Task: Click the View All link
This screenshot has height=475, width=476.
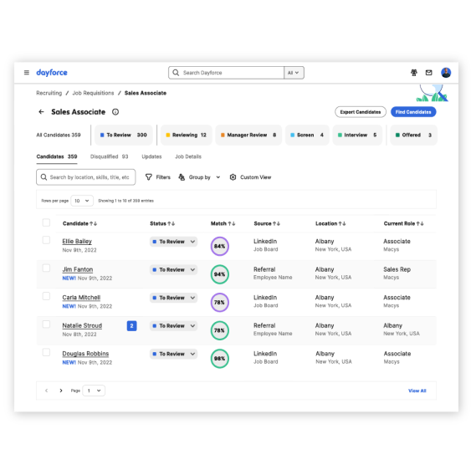Action: pyautogui.click(x=417, y=391)
